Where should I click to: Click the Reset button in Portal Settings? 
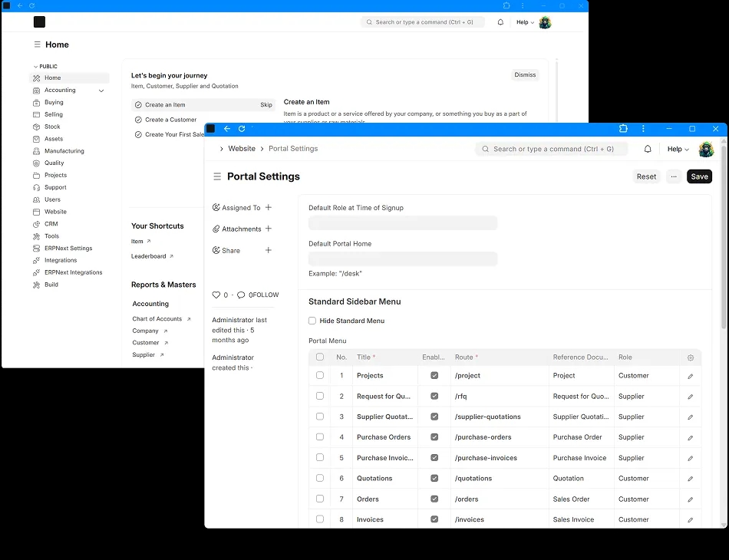[646, 176]
